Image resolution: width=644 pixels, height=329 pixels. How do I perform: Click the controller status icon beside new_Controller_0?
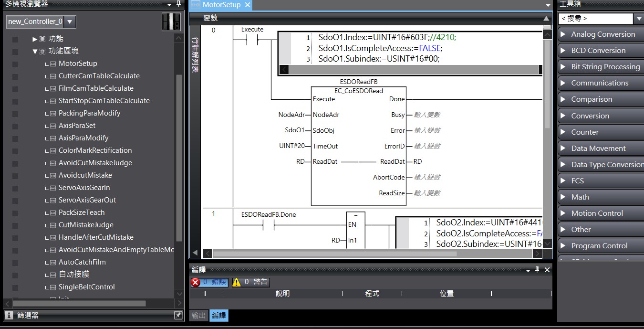[x=171, y=22]
